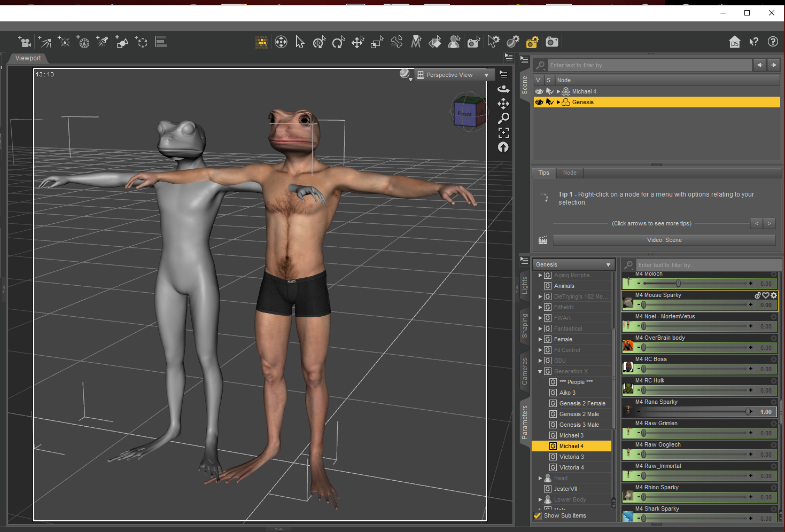The image size is (785, 532).
Task: Click the scene filter back arrow button
Action: (x=759, y=65)
